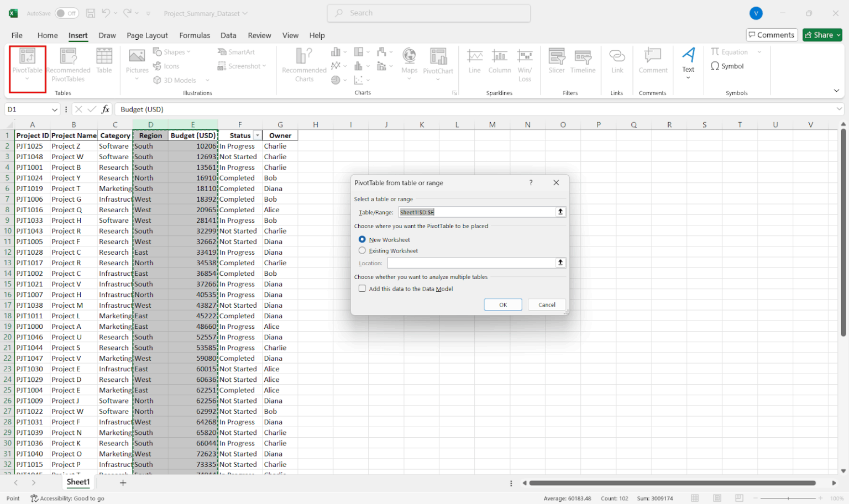
Task: Collapse the Table/Range selection field
Action: point(560,212)
